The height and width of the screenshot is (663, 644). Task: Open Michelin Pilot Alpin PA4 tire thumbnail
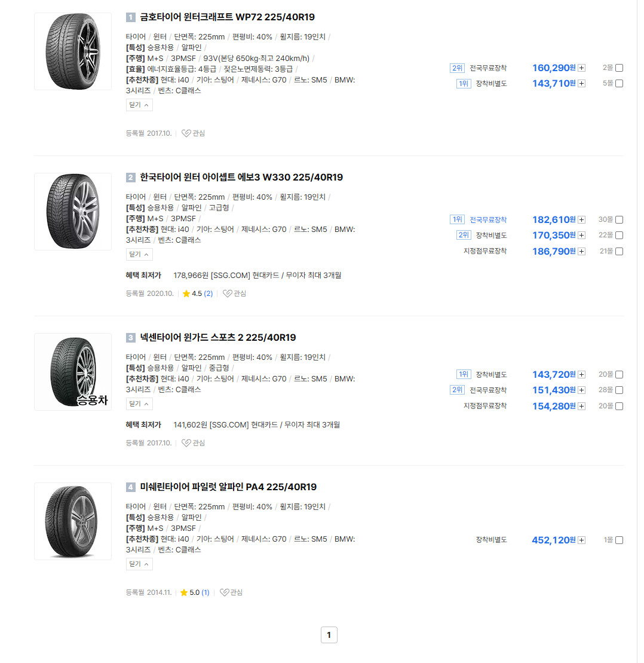pyautogui.click(x=73, y=521)
